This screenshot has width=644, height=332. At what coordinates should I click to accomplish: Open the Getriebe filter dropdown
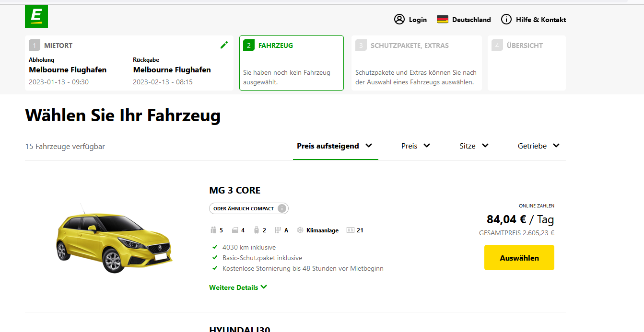pyautogui.click(x=539, y=146)
